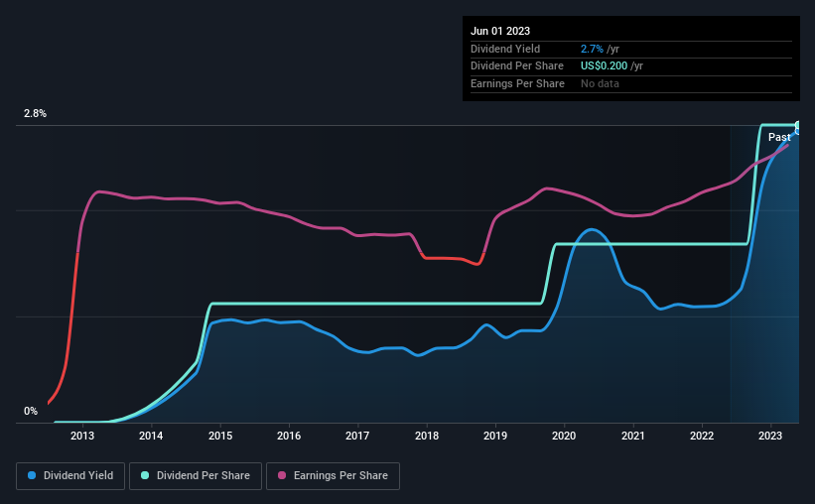
Task: Select the 2015 x-axis label
Action: (x=220, y=436)
